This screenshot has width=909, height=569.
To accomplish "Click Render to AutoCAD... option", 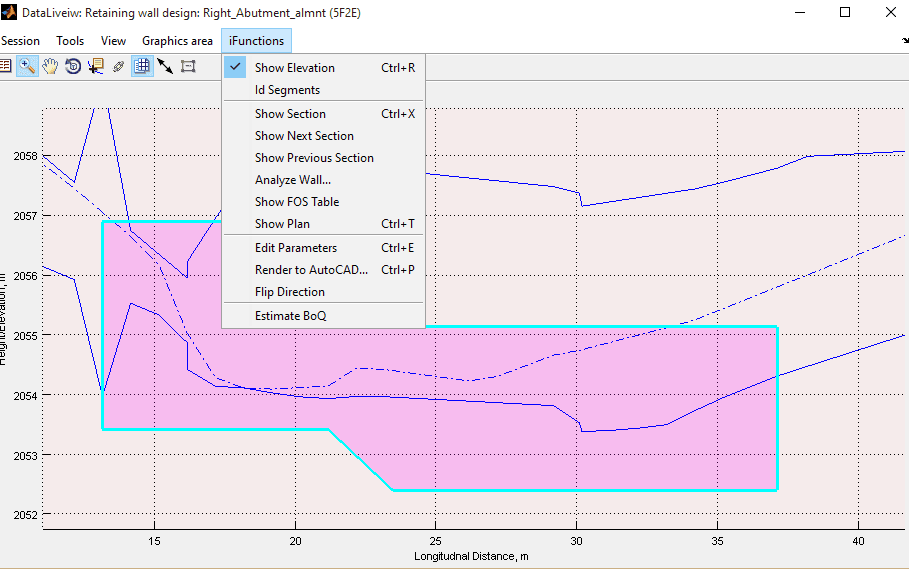I will [x=311, y=270].
